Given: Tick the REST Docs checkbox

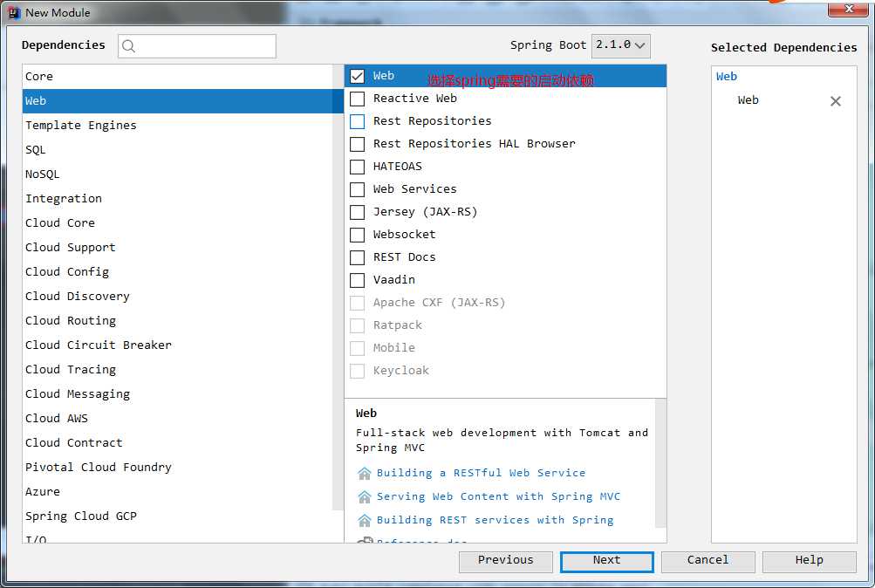Looking at the screenshot, I should tap(357, 257).
